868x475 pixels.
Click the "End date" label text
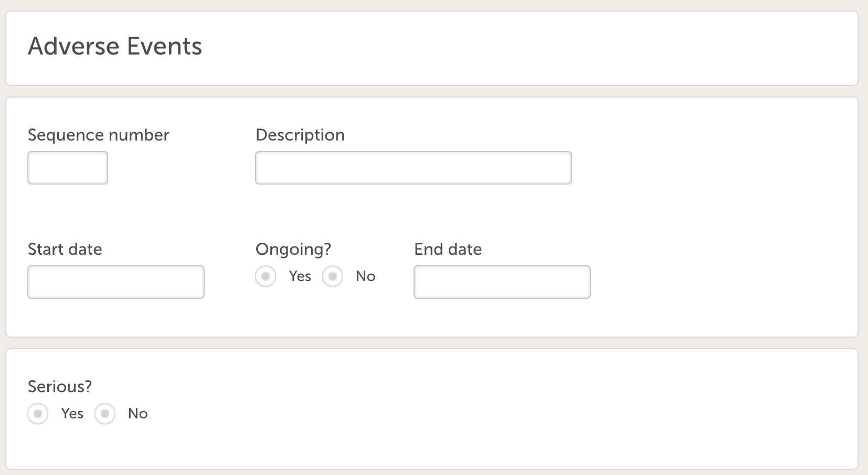[448, 250]
